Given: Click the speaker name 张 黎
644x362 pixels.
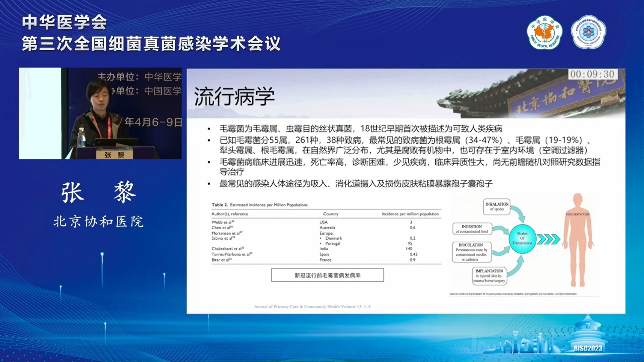Looking at the screenshot, I should (99, 192).
